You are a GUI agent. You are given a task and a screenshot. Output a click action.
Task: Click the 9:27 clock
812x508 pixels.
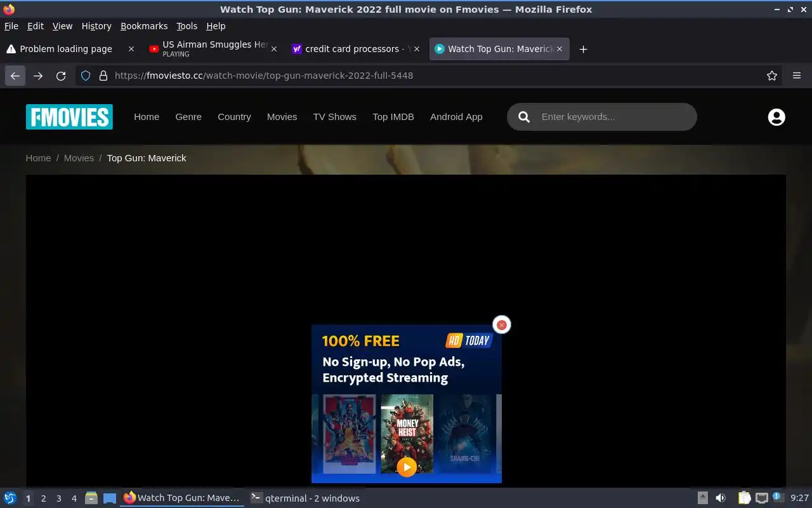click(800, 498)
